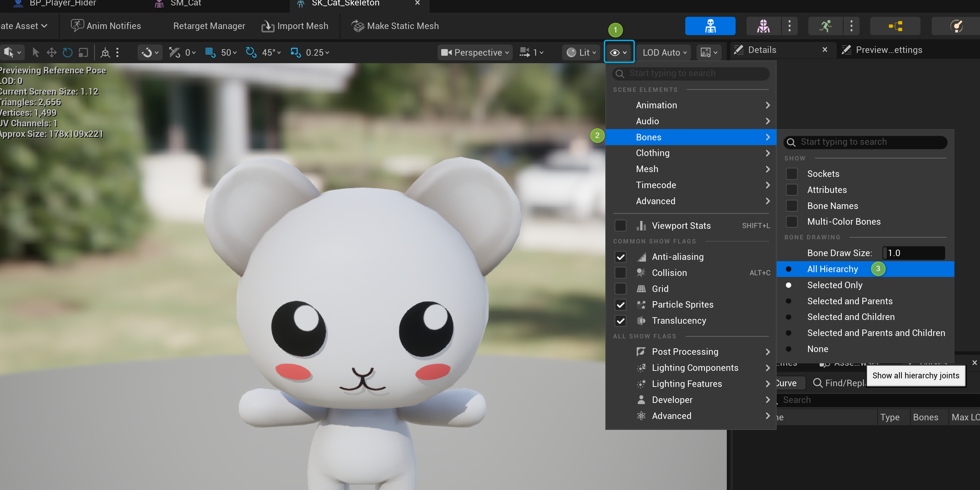
Task: Open Lit view mode dropdown
Action: pyautogui.click(x=581, y=52)
